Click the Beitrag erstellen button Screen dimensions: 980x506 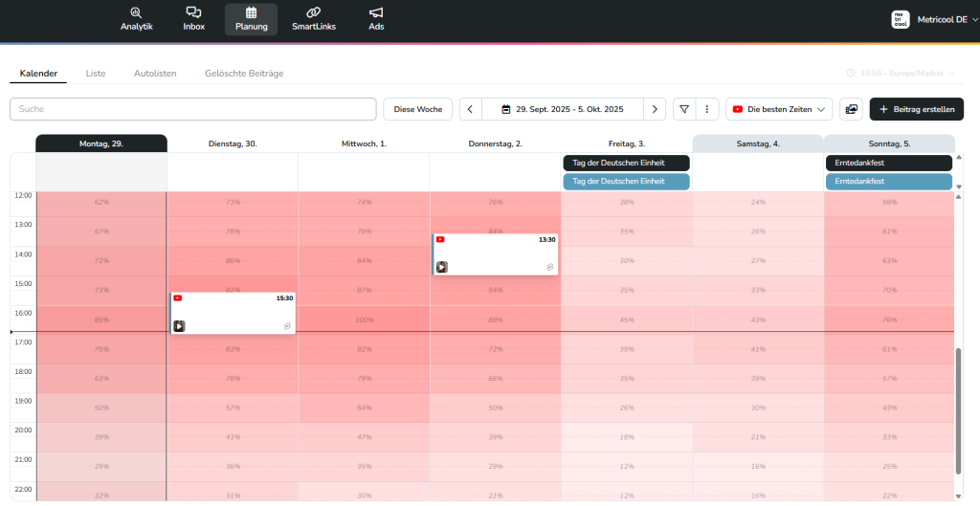coord(916,109)
